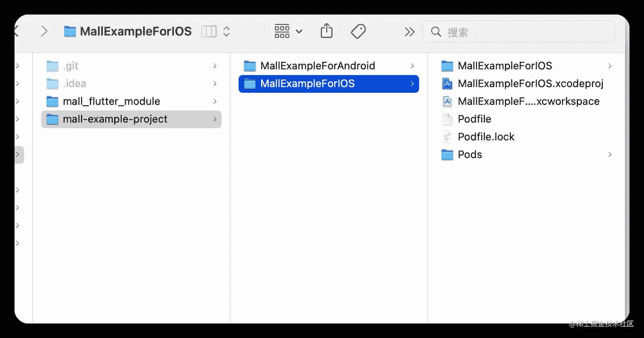Viewport: 644px width, 338px height.
Task: Select the .git folder icon
Action: (x=52, y=66)
